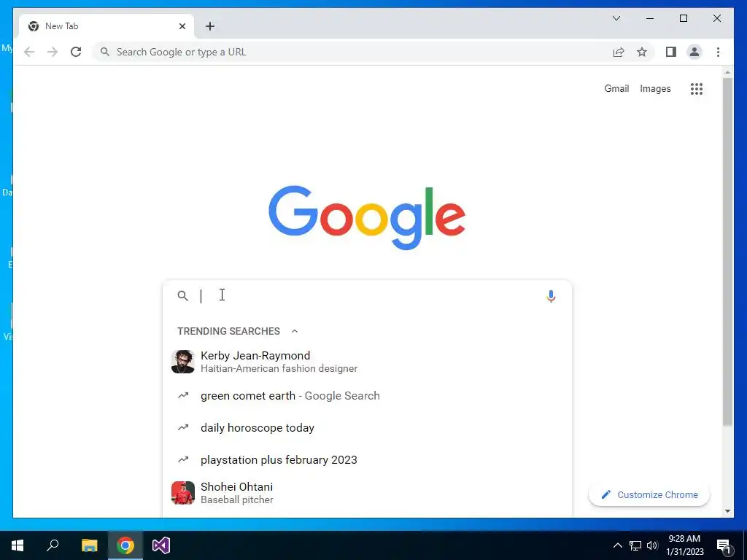
Task: Click Customize Chrome button
Action: tap(649, 495)
